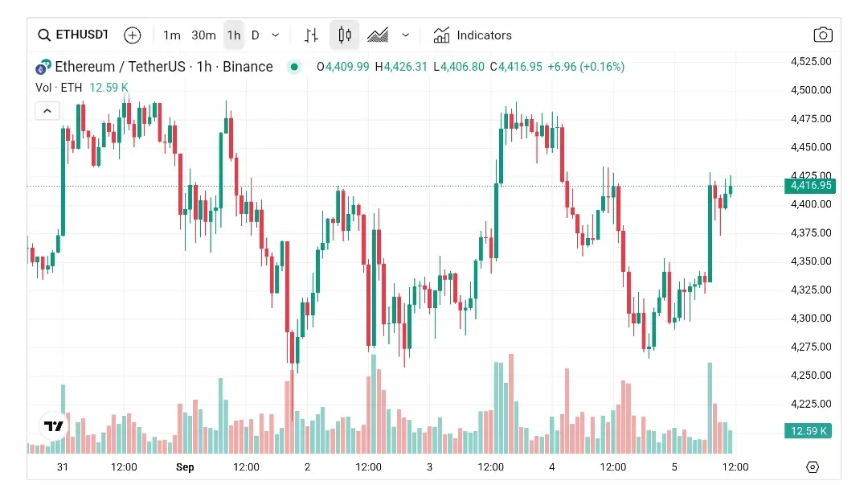The height and width of the screenshot is (485, 868).
Task: Choose the D daily interval
Action: click(x=256, y=35)
